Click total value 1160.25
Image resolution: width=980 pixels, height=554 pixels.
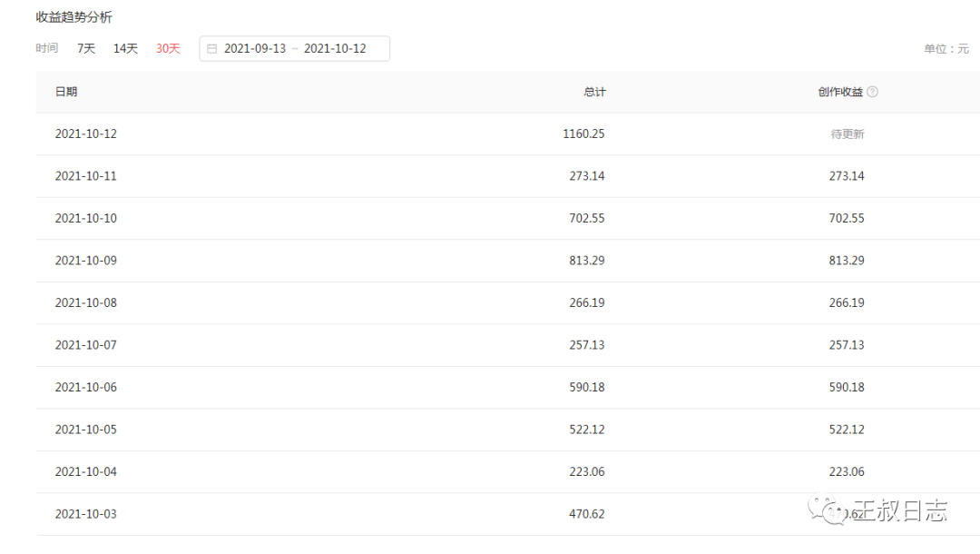click(583, 134)
